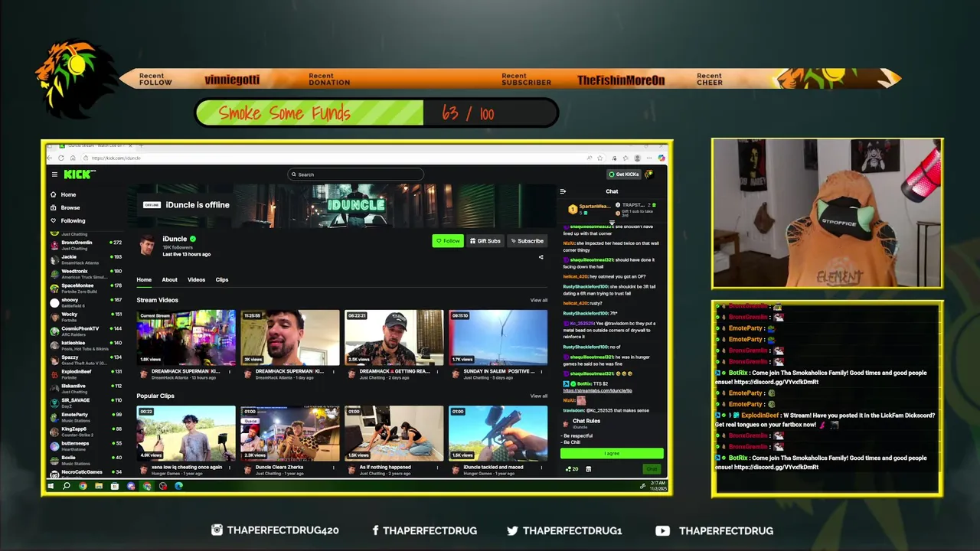
Task: Open Microsoft Edge from the taskbar
Action: coord(178,486)
